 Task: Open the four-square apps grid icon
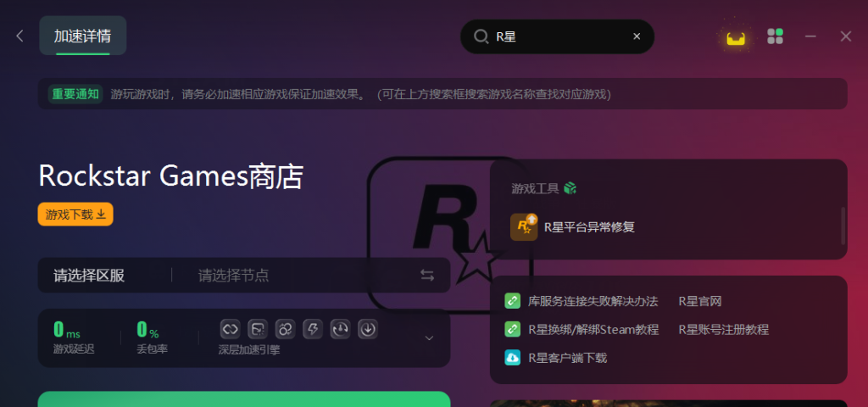tap(775, 36)
